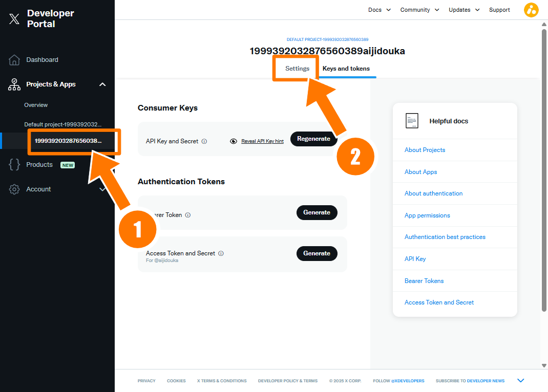Collapse the Projects & Apps section

tap(102, 84)
